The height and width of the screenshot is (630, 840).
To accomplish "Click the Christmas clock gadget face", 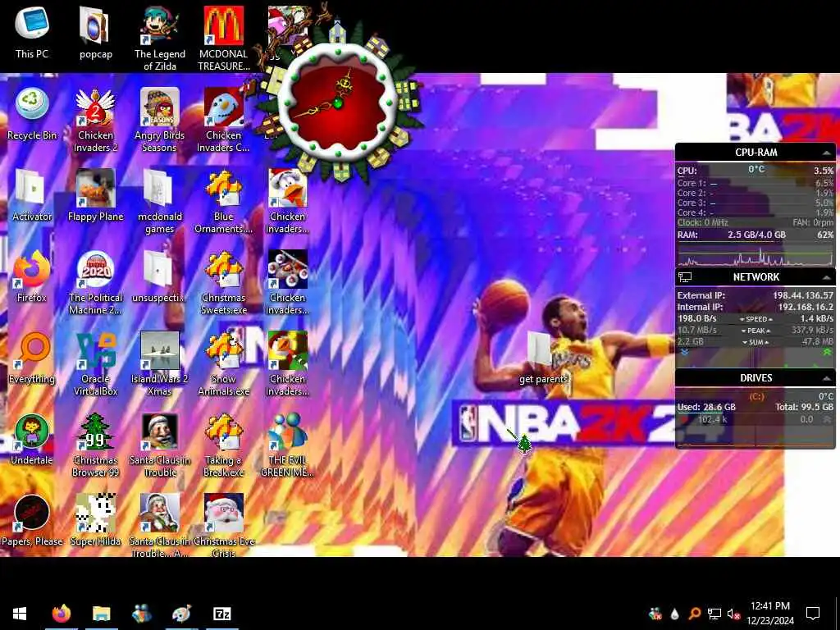I will 338,103.
